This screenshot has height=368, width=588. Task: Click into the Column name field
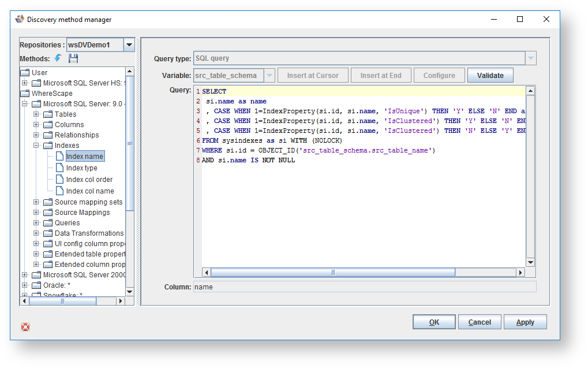(365, 287)
